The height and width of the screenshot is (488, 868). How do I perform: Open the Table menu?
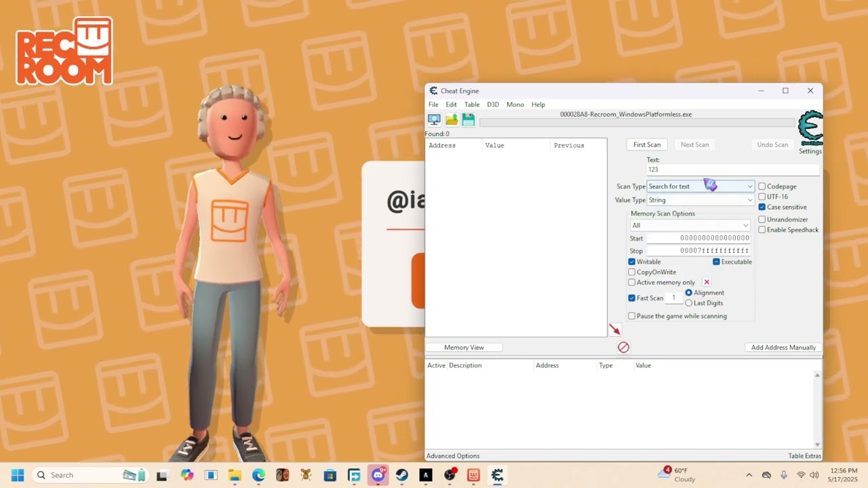[472, 104]
